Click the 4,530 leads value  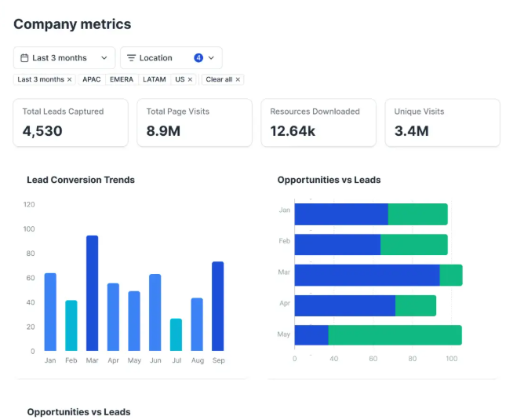(x=42, y=131)
